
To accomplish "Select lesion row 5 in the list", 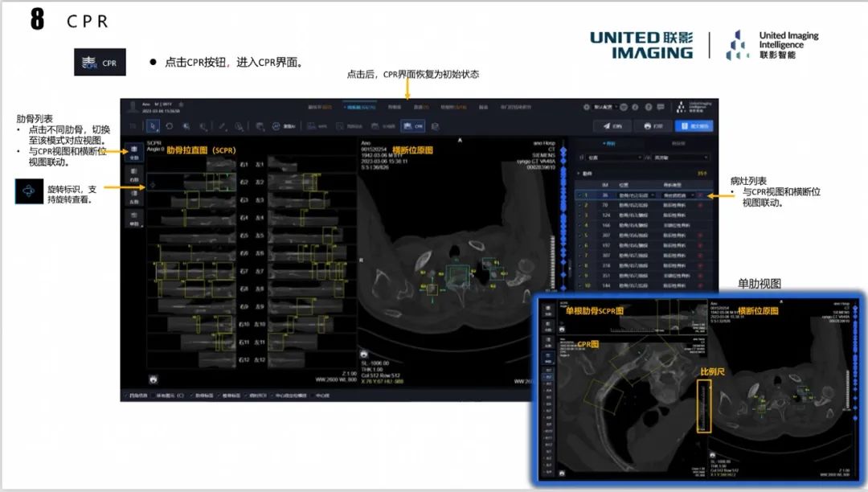I will 643,236.
